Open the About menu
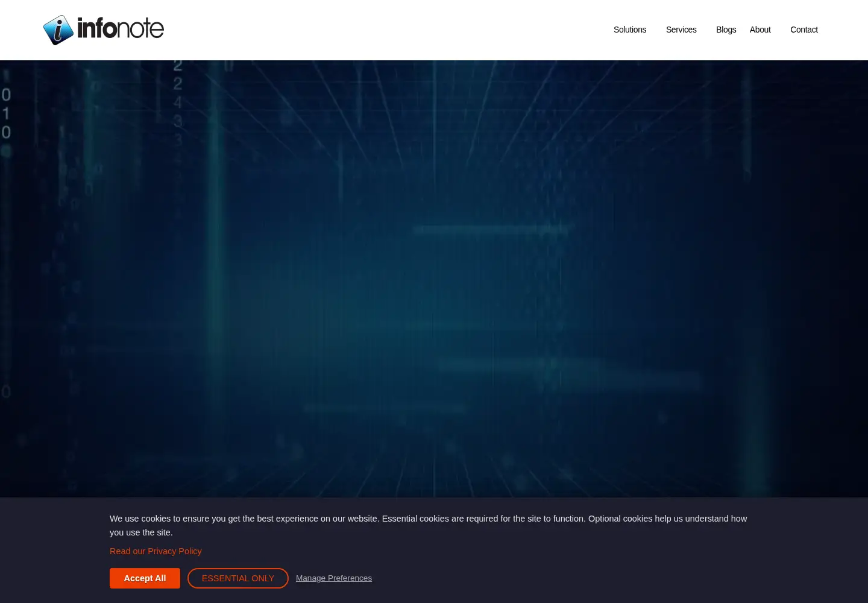 (759, 30)
